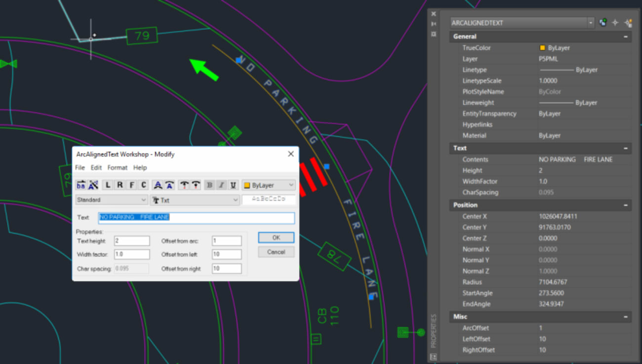Select the C center alignment button
Image resolution: width=642 pixels, height=364 pixels.
pos(144,185)
